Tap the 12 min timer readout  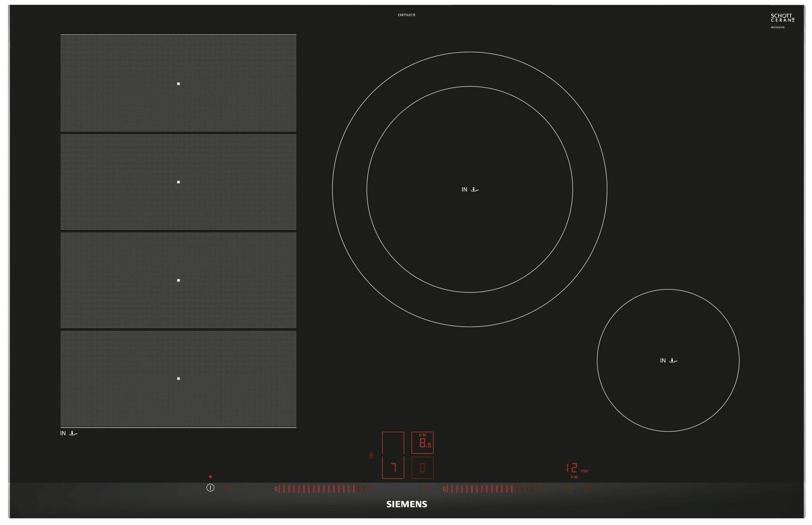click(x=577, y=468)
